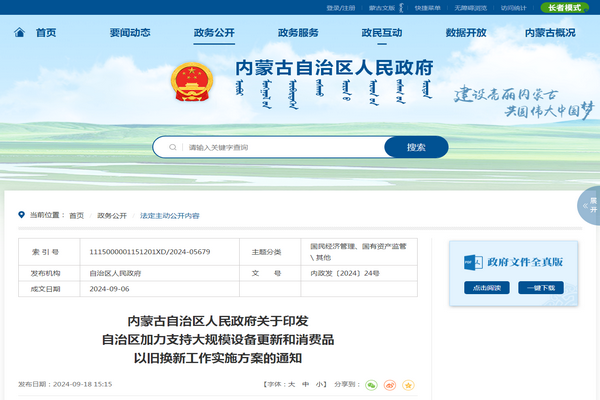Share article via WeChat icon
The height and width of the screenshot is (400, 600).
coord(371,384)
